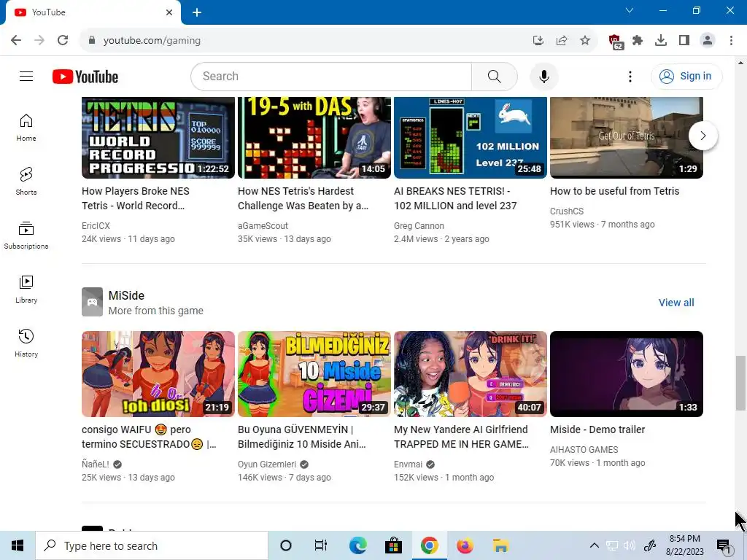Screen dimensions: 747x560
Task: Go back with the browser back arrow
Action: [16, 40]
